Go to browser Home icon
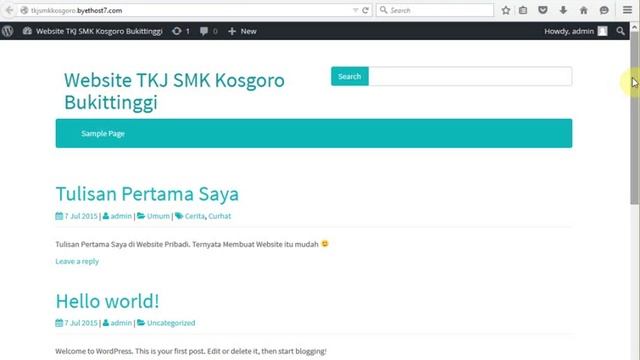640x360 pixels. pos(584,10)
